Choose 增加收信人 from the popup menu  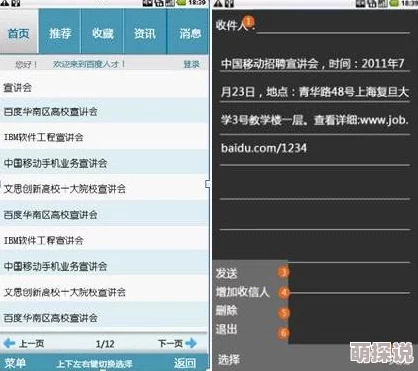click(242, 292)
